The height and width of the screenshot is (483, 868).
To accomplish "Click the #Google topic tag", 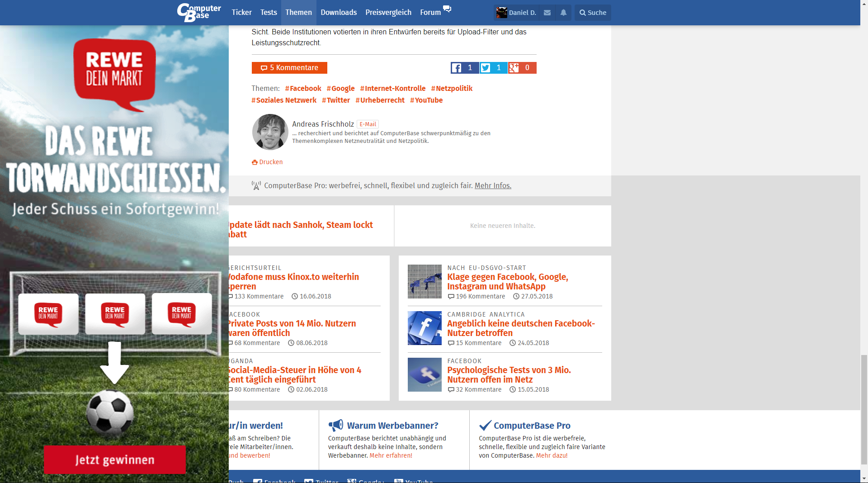I will [x=340, y=89].
